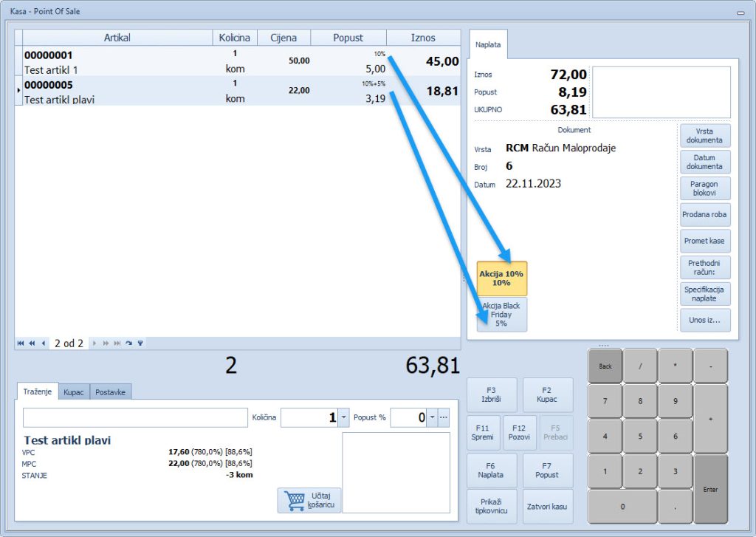Click the filter funnel icon in navigator
The height and width of the screenshot is (537, 756).
[x=140, y=343]
